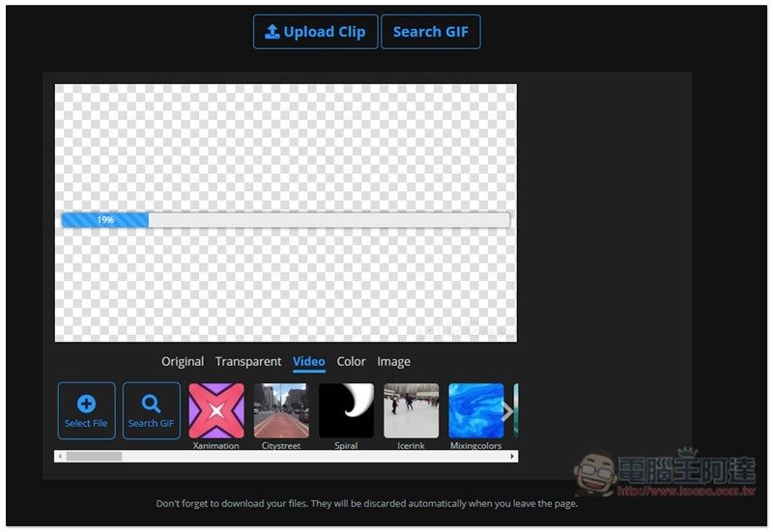Click the Upload Clip button
Screen dimensions: 773x532
point(316,32)
